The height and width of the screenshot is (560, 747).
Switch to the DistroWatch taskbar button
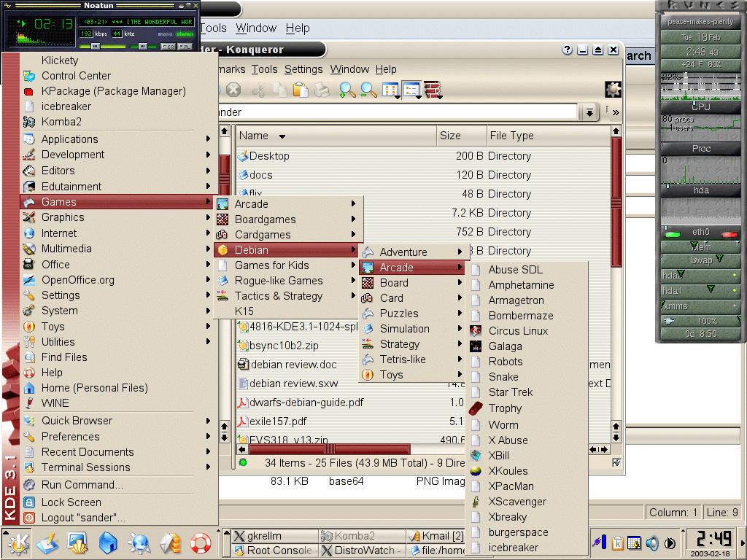coord(363,551)
